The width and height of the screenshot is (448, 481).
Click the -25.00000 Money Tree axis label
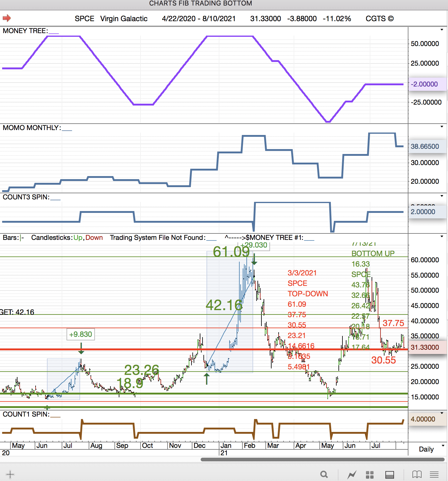click(x=426, y=102)
